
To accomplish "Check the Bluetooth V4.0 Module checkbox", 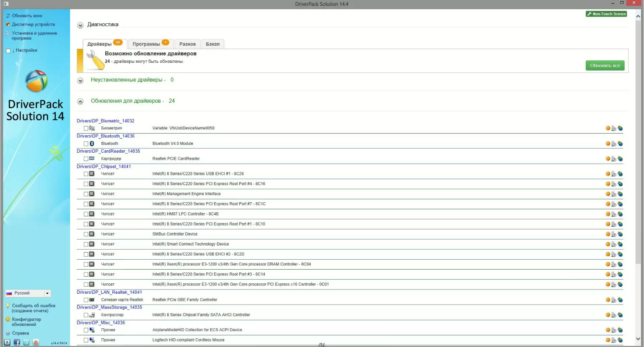I will pyautogui.click(x=85, y=143).
